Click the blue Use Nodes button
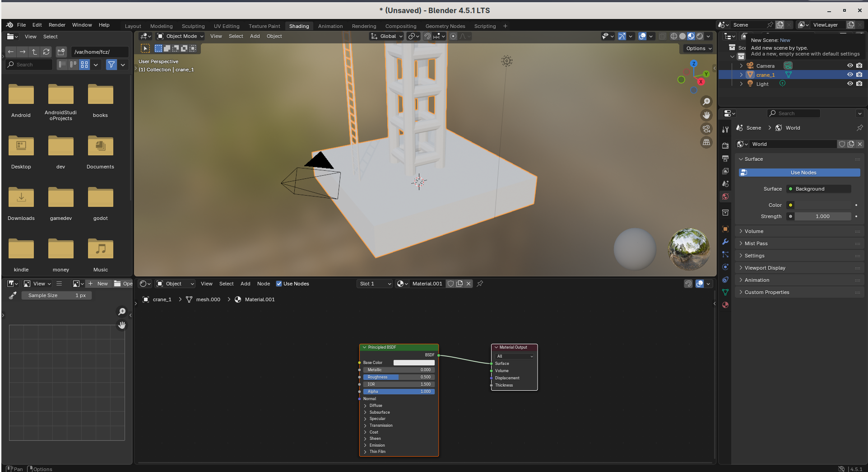The width and height of the screenshot is (868, 472). [x=799, y=173]
